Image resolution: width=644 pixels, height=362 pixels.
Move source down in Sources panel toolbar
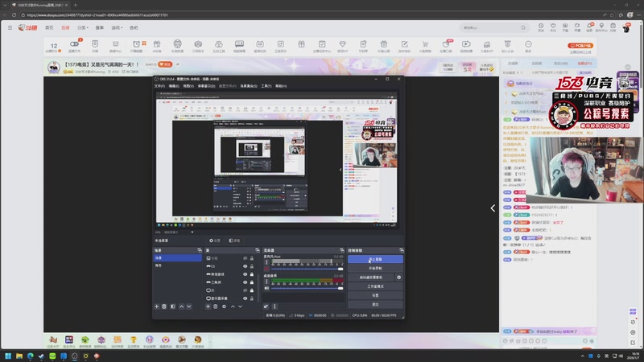(x=240, y=306)
